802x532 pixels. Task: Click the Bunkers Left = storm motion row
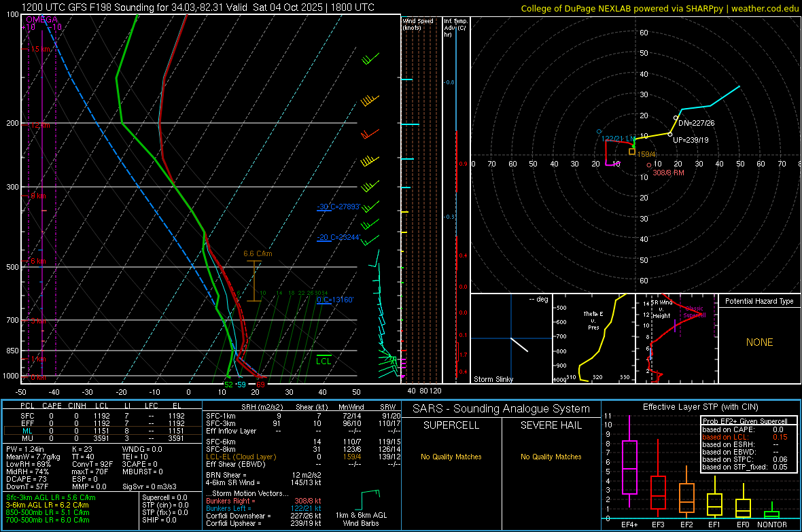pos(264,508)
